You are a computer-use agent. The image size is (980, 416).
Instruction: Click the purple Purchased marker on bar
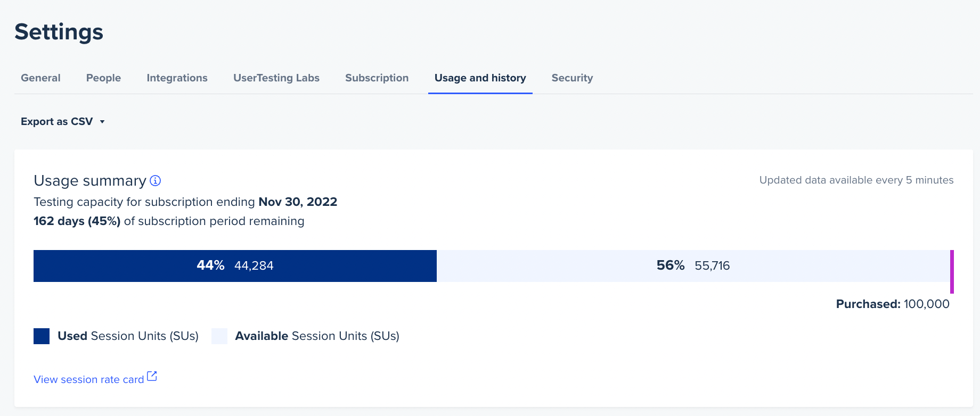pyautogui.click(x=952, y=271)
